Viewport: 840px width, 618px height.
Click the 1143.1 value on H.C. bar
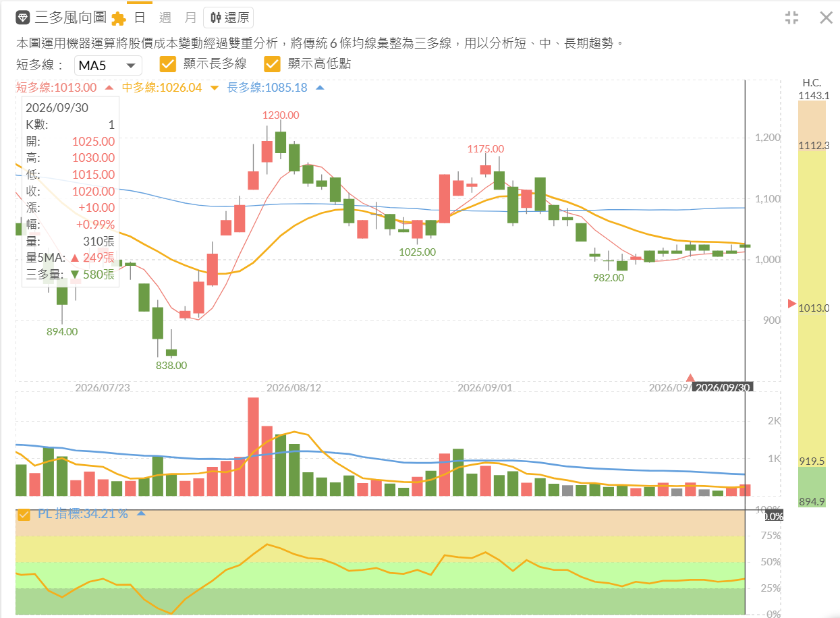pyautogui.click(x=813, y=96)
